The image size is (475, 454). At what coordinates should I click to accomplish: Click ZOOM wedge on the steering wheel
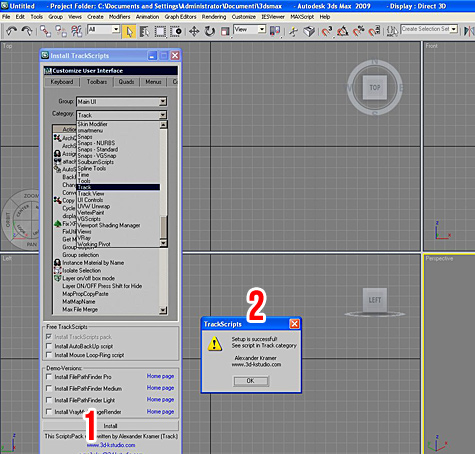[x=31, y=196]
